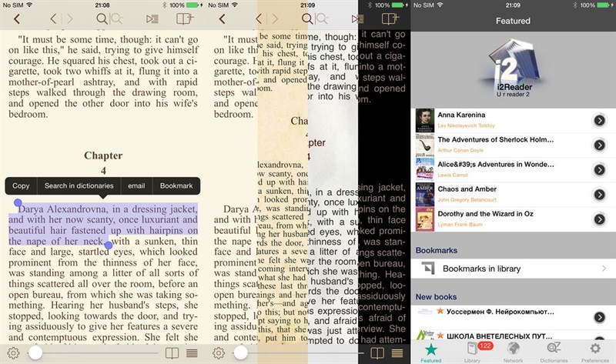
Task: Tap previous page arrow in second reader
Action: click(258, 18)
